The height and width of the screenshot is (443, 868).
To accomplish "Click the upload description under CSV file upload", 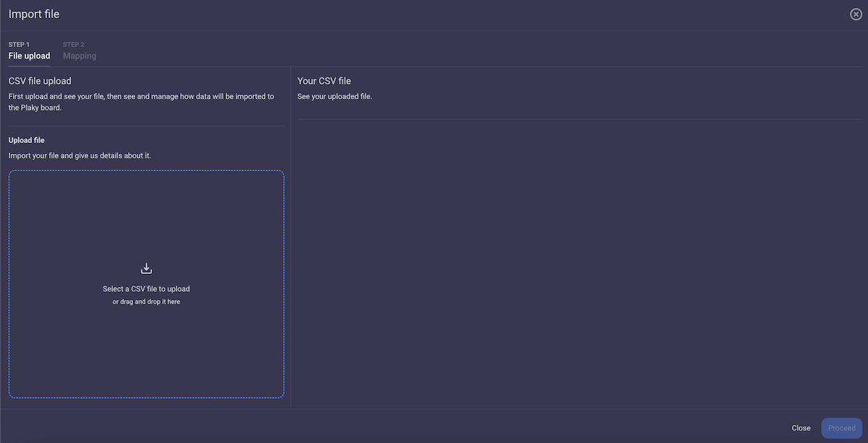I will 142,101.
